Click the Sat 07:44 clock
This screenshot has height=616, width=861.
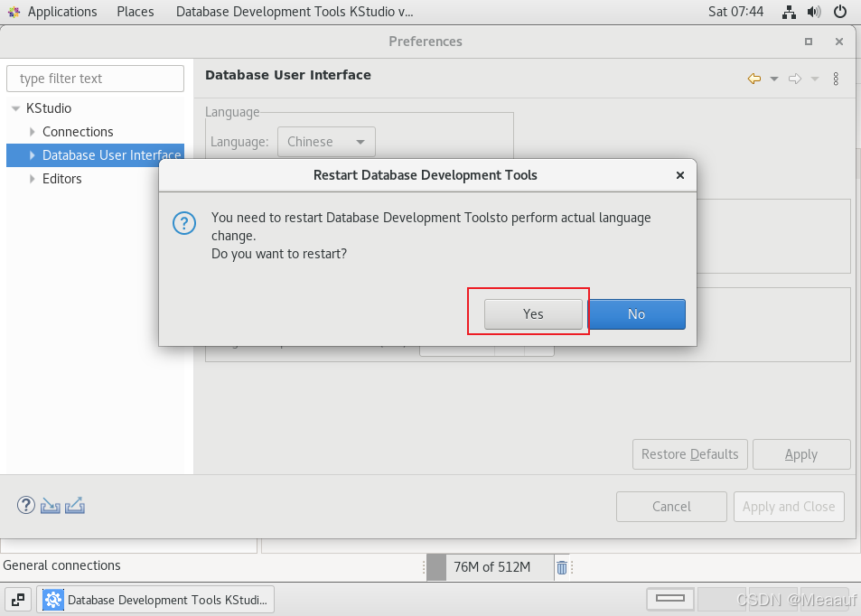tap(735, 12)
